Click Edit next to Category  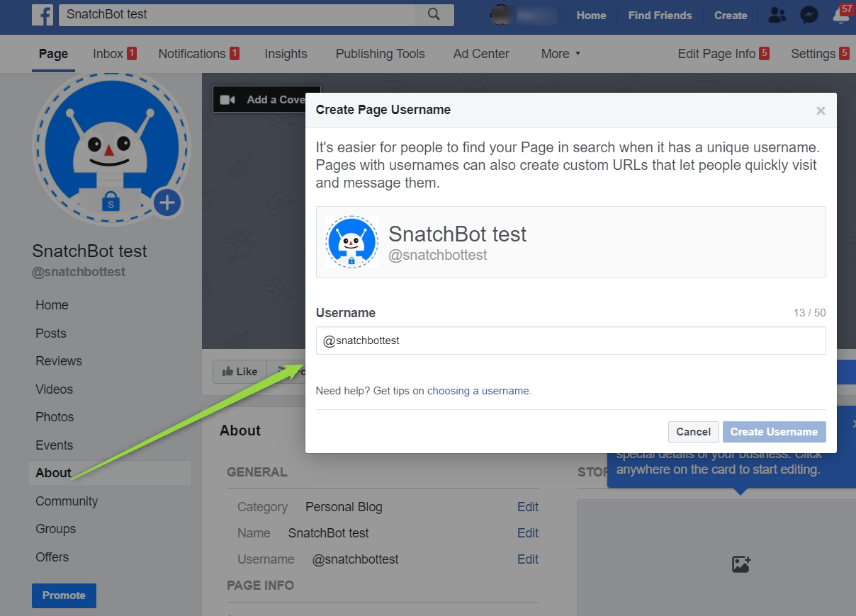tap(528, 507)
